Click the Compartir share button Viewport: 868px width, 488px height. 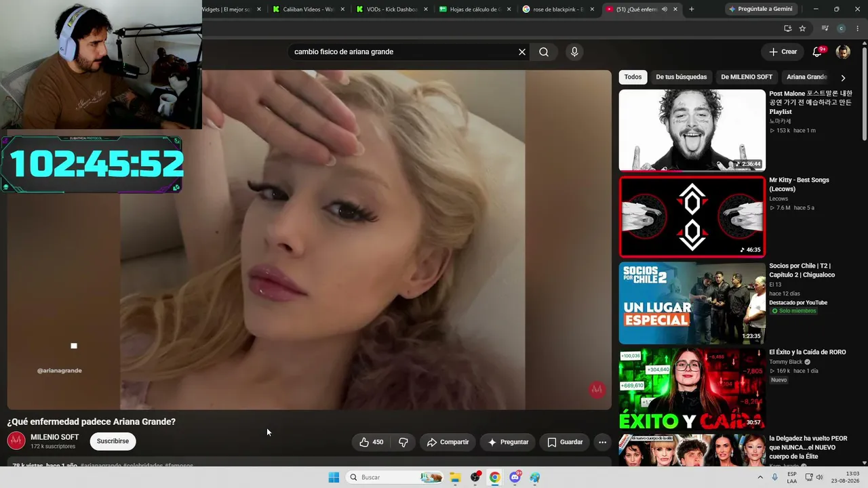point(448,442)
